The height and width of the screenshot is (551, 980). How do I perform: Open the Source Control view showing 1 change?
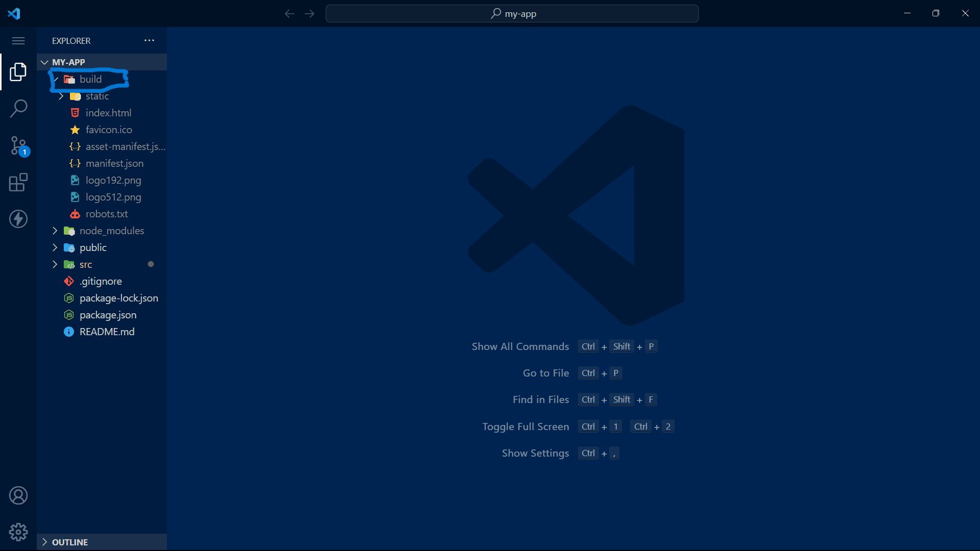pos(18,145)
